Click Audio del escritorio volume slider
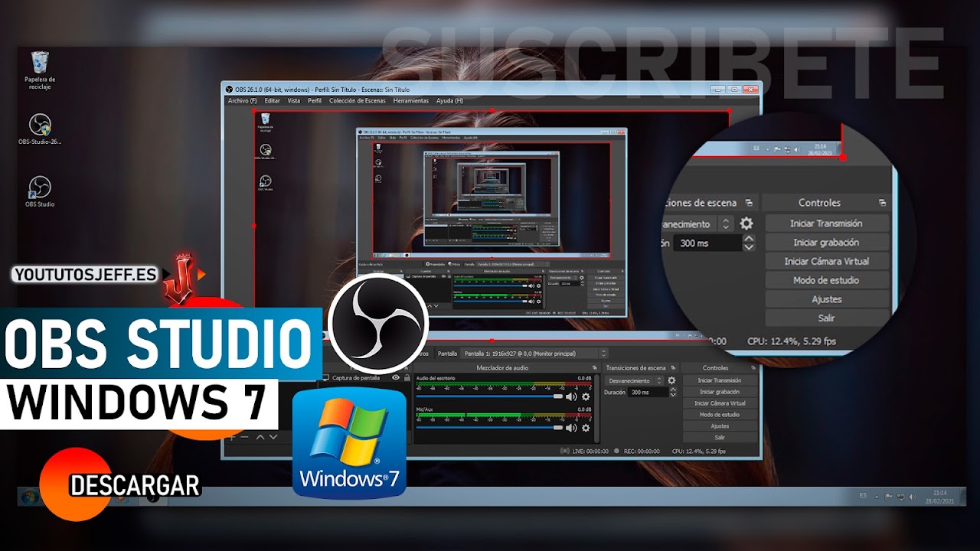This screenshot has width=980, height=551. (489, 396)
